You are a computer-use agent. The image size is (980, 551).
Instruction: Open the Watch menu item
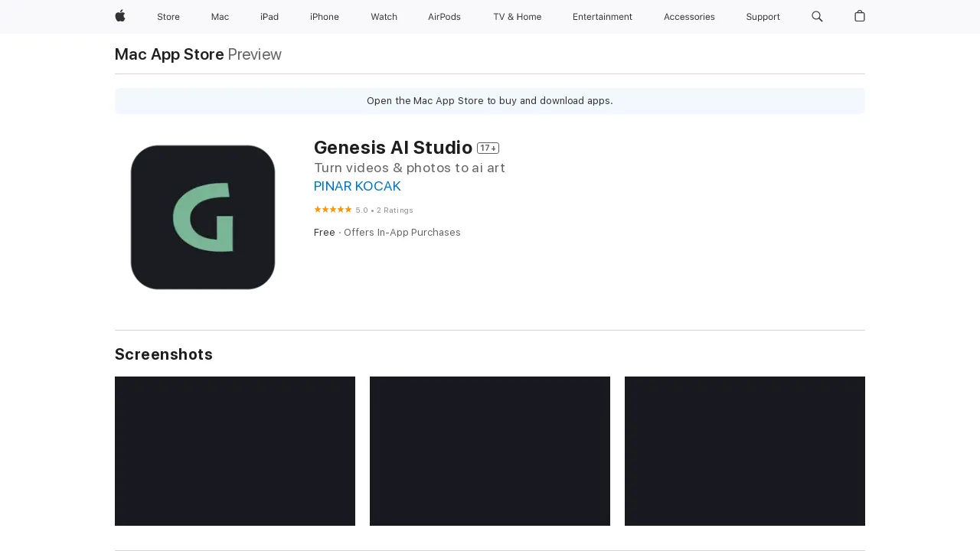click(384, 17)
